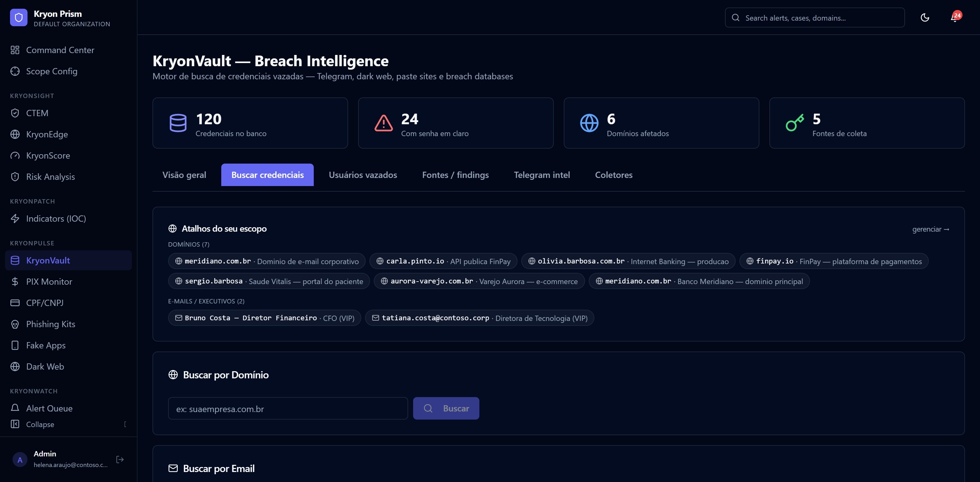The width and height of the screenshot is (980, 482).
Task: Click meridiano.com.br e-mail corporativo chip
Action: tap(267, 262)
